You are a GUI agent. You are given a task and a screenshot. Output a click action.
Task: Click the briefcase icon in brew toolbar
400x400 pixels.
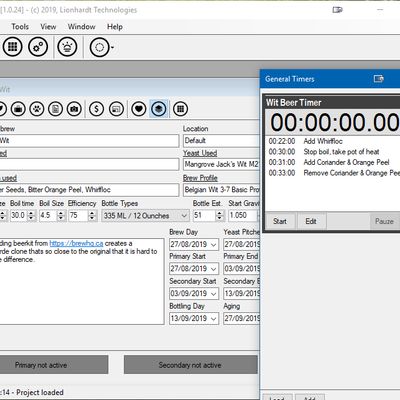click(18, 109)
